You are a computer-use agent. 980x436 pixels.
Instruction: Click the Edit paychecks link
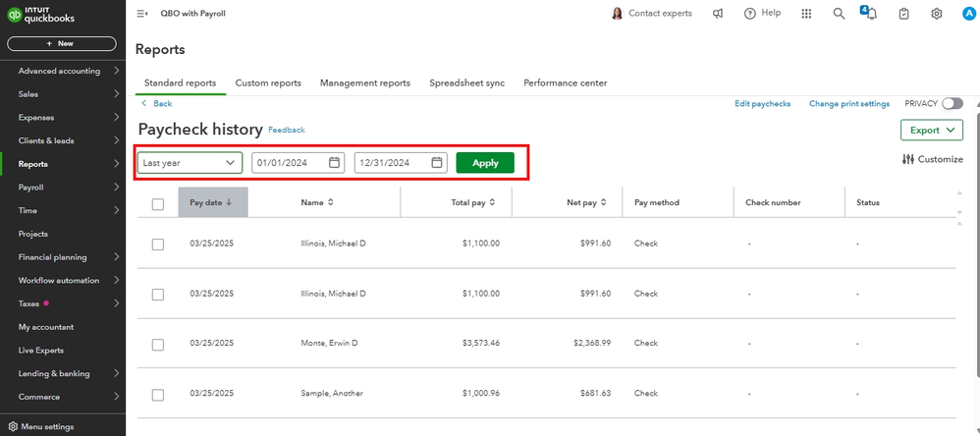(x=763, y=104)
